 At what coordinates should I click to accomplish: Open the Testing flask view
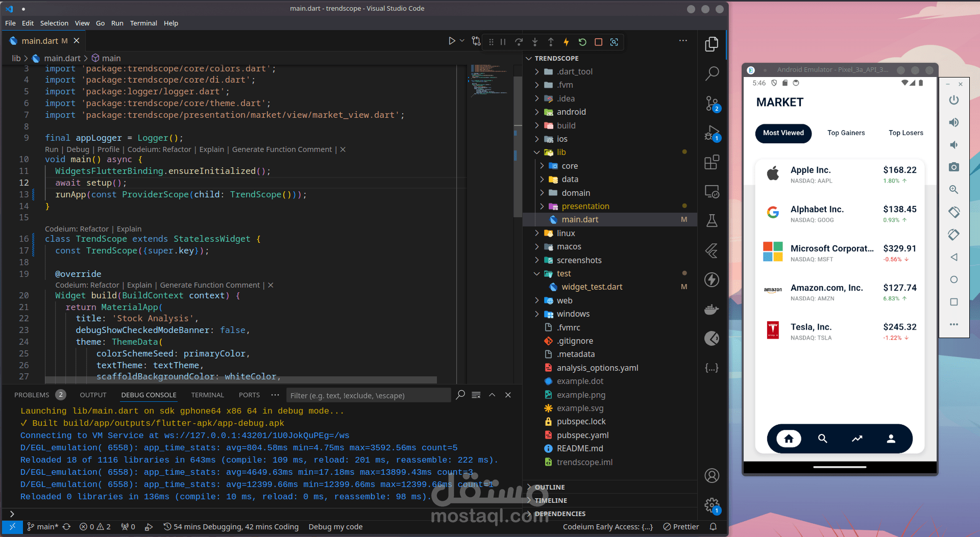pyautogui.click(x=712, y=220)
